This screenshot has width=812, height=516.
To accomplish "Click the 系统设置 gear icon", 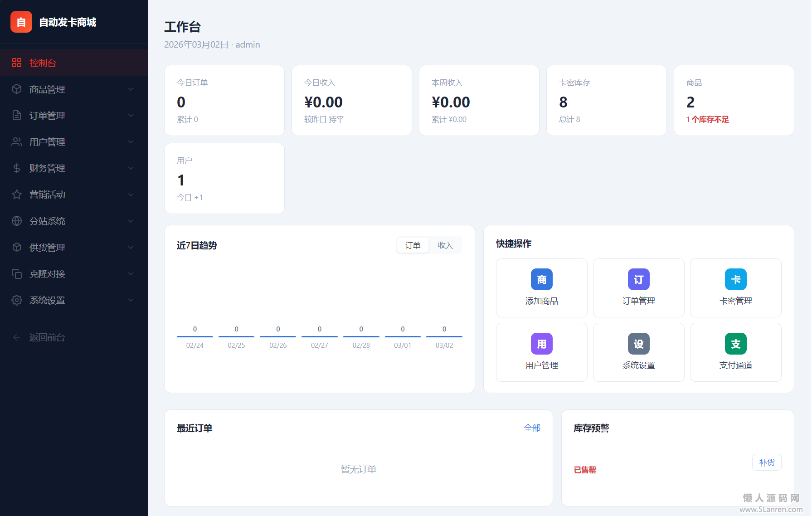I will pyautogui.click(x=17, y=300).
